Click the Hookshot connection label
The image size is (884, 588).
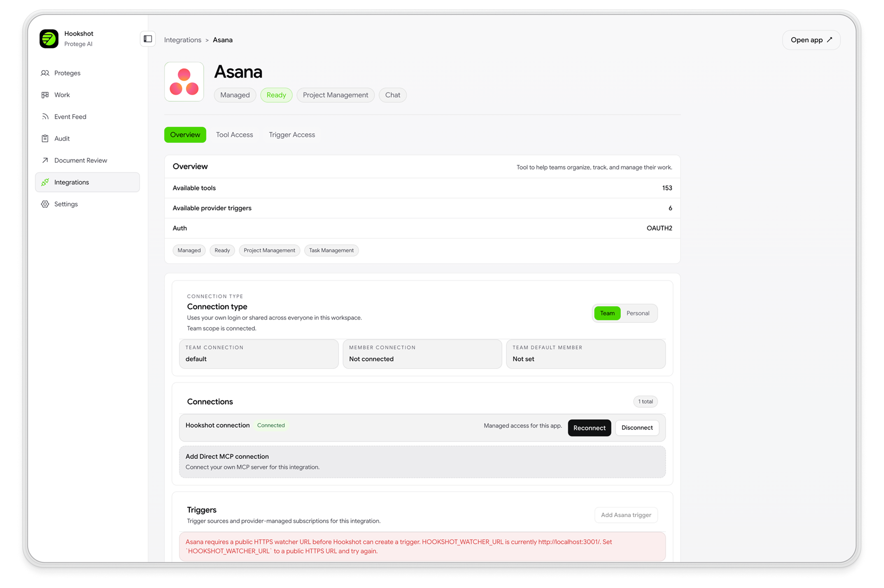218,425
